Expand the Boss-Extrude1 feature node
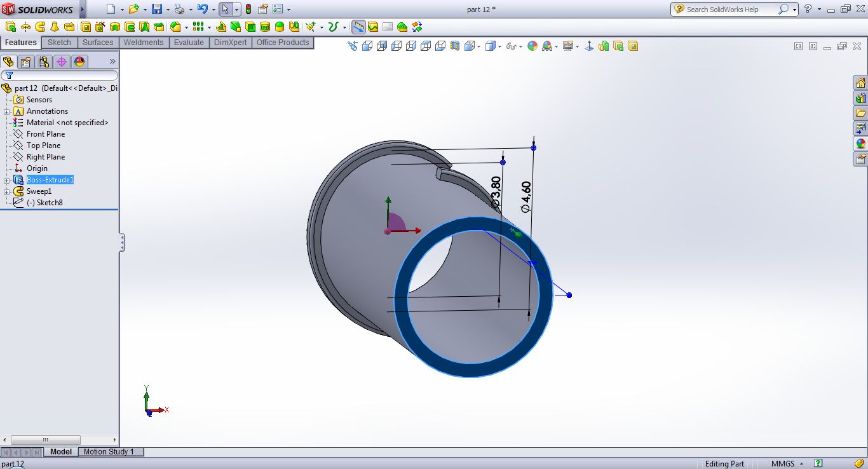Viewport: 868px width, 469px height. (x=6, y=180)
